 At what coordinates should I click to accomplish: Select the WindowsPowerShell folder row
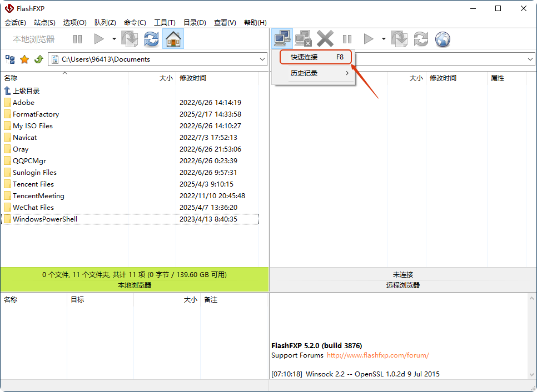[130, 219]
